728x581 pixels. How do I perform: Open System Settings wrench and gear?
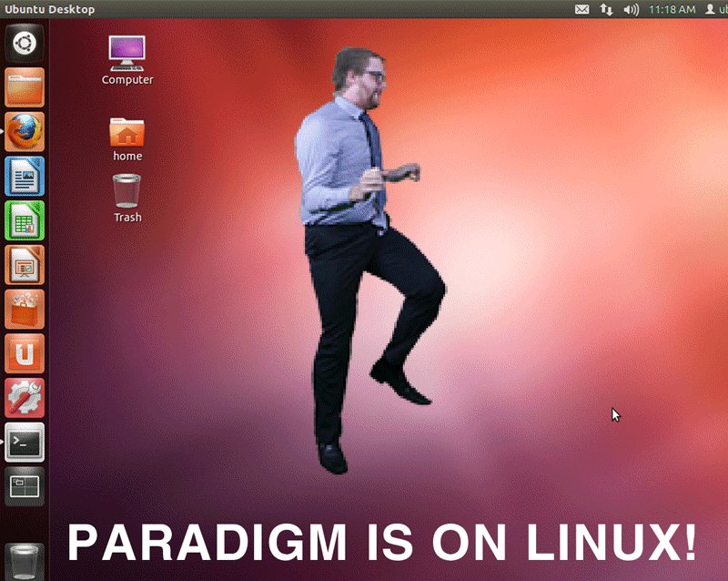pos(25,398)
